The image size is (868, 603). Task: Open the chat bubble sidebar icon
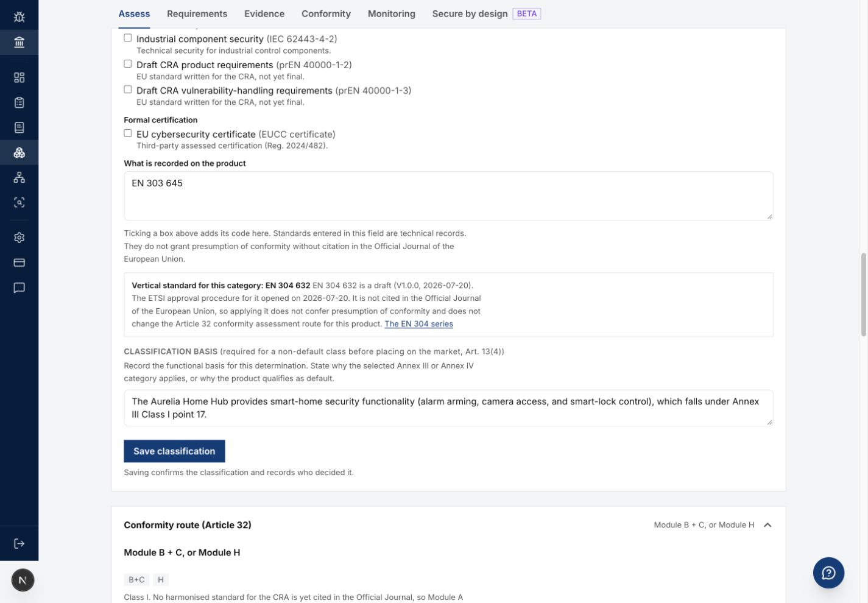tap(19, 287)
